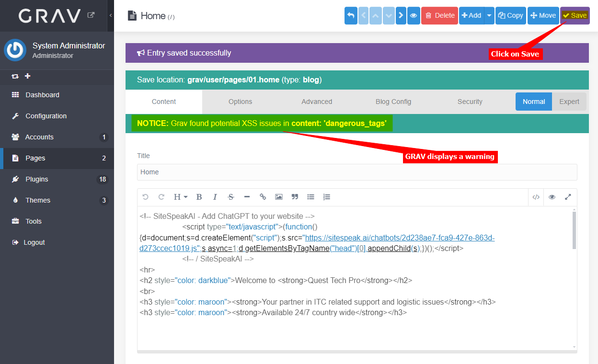
Task: Click the Add page button
Action: tap(471, 15)
